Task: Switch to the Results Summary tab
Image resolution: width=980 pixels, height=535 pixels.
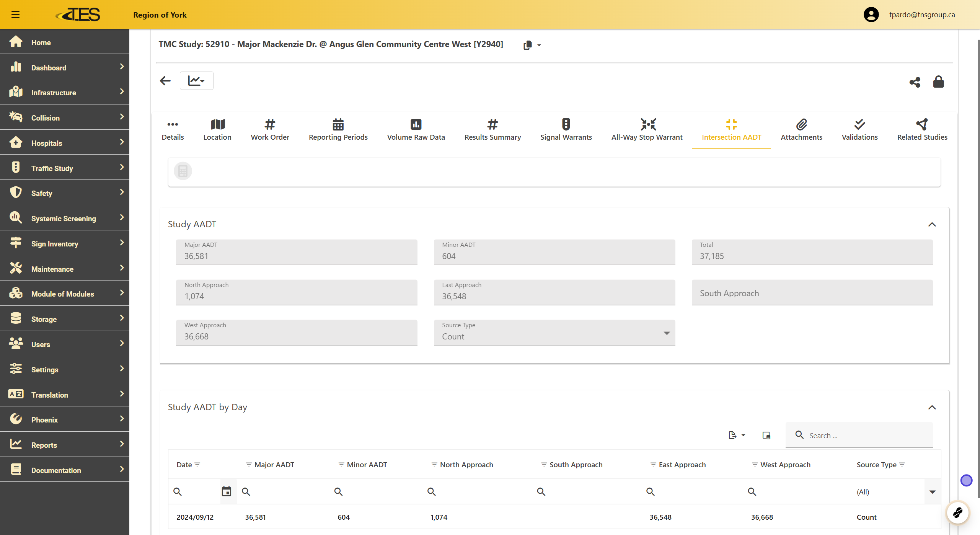Action: [x=492, y=130]
